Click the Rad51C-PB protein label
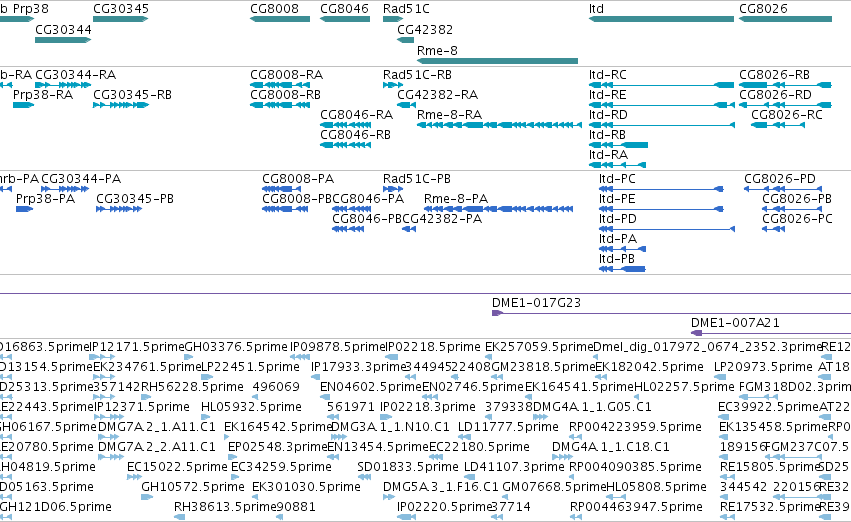 417,179
